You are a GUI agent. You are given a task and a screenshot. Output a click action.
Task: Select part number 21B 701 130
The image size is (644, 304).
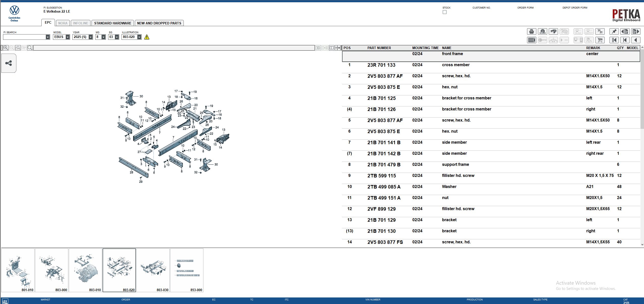pyautogui.click(x=382, y=231)
